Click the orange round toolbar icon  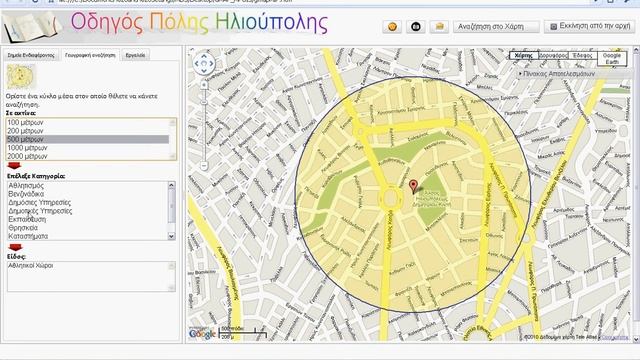click(x=392, y=27)
